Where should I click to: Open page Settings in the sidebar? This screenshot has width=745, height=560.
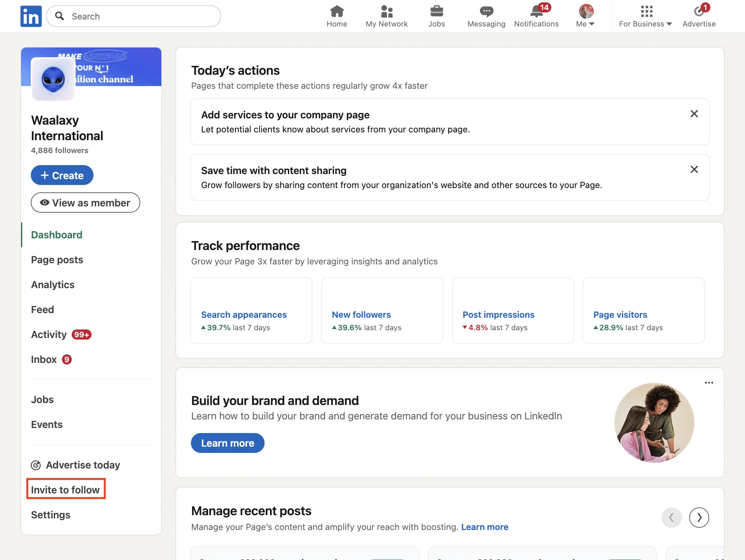pos(51,515)
